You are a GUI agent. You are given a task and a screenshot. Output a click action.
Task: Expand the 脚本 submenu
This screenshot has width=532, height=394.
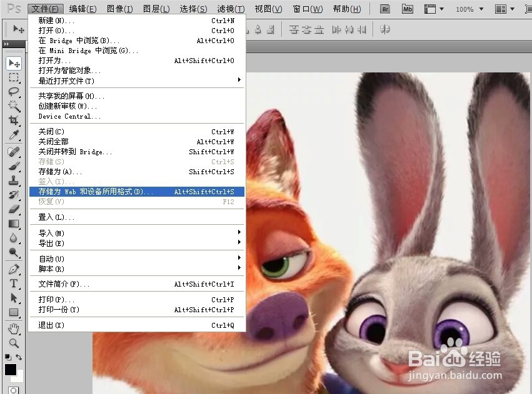click(136, 268)
